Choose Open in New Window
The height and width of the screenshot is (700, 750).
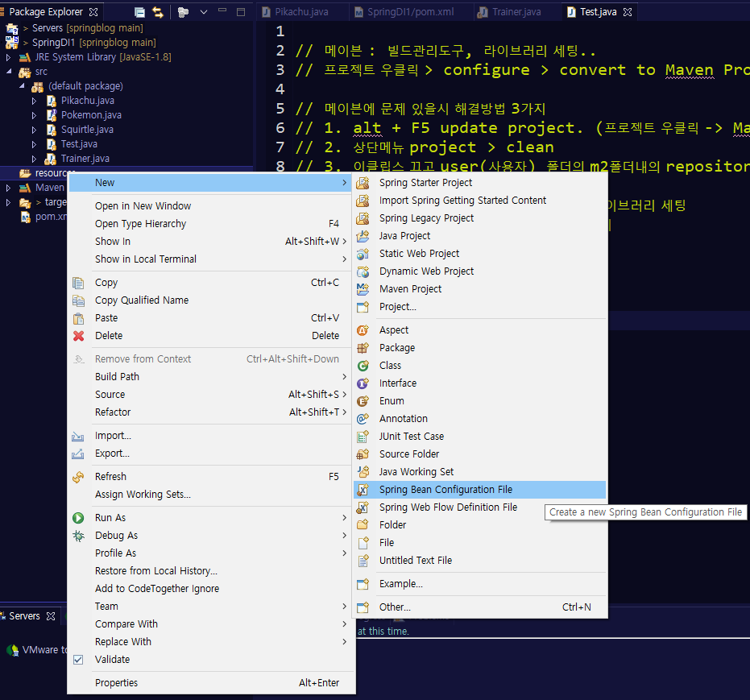click(143, 206)
